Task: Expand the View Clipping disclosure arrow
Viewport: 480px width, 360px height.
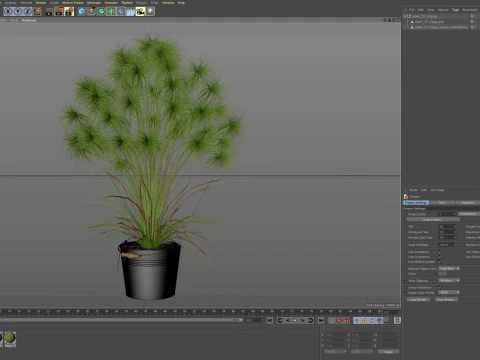Action: coord(405,281)
